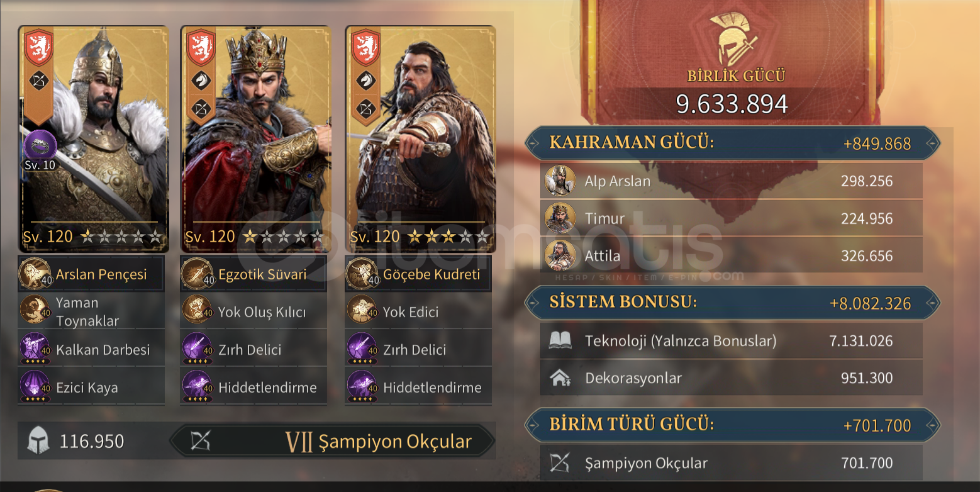Expand the Birim Türü Gücü section header
Viewport: 980px width, 492px height.
tap(732, 425)
